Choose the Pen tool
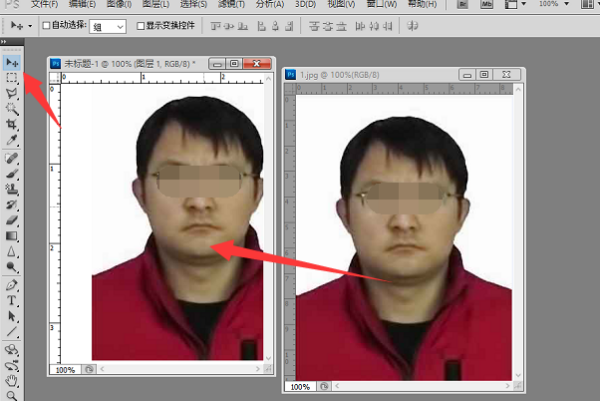This screenshot has height=401, width=600. 12,285
